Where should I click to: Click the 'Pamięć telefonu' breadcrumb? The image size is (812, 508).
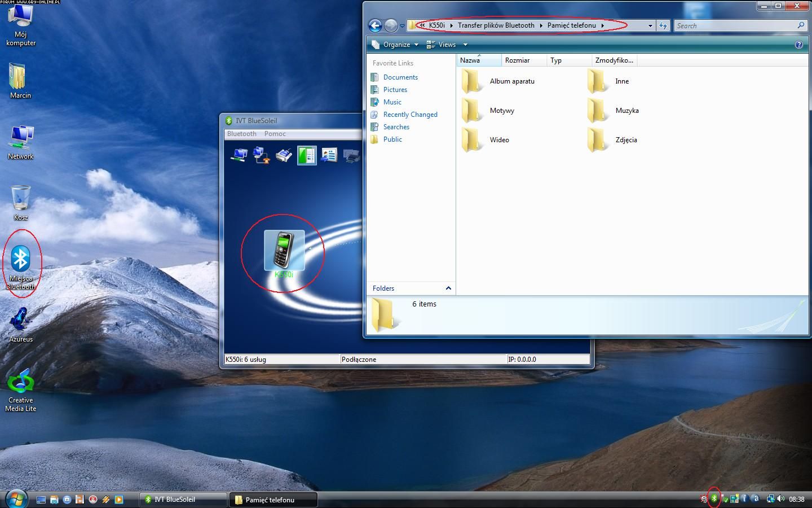tap(572, 25)
